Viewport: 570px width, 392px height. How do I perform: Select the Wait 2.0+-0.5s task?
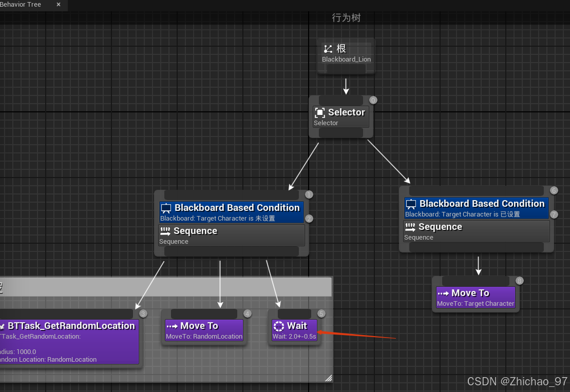294,330
